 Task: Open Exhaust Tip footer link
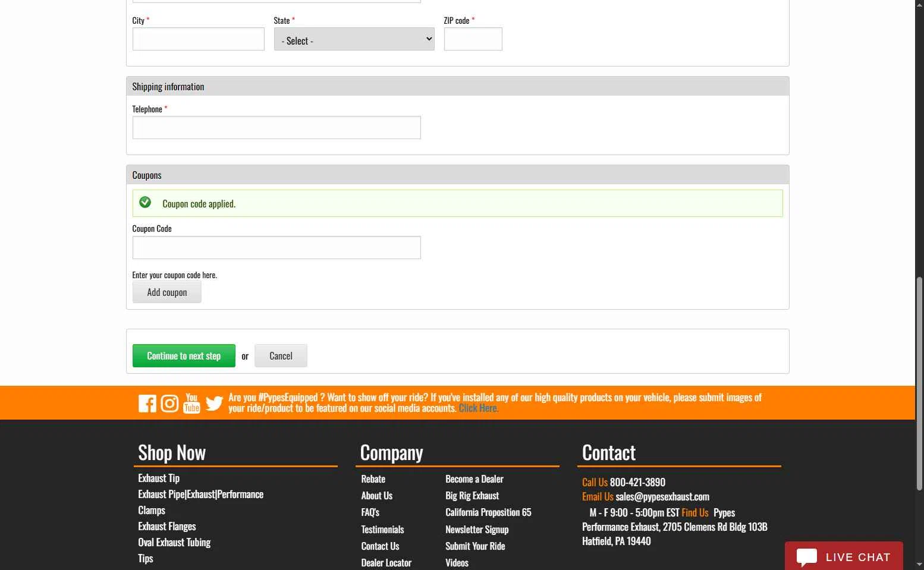pos(159,478)
